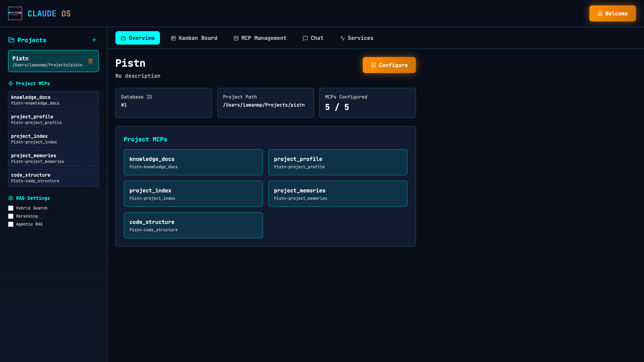Select knowledge_docs in sidebar MCP list
Screen dimensions: 644x362
pyautogui.click(x=53, y=100)
